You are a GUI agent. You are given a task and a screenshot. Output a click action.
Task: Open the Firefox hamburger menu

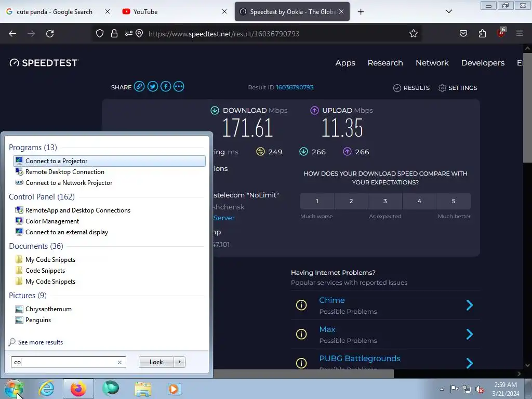[520, 33]
